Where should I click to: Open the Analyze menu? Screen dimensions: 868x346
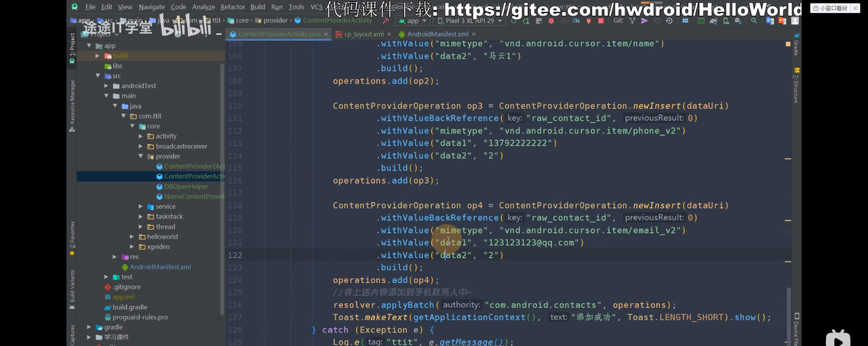pos(203,7)
